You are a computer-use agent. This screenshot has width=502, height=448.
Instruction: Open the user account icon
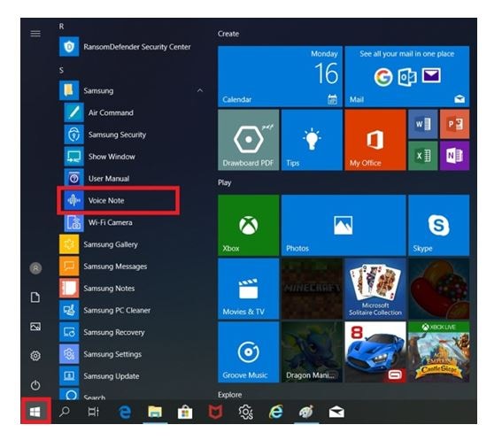[x=35, y=268]
